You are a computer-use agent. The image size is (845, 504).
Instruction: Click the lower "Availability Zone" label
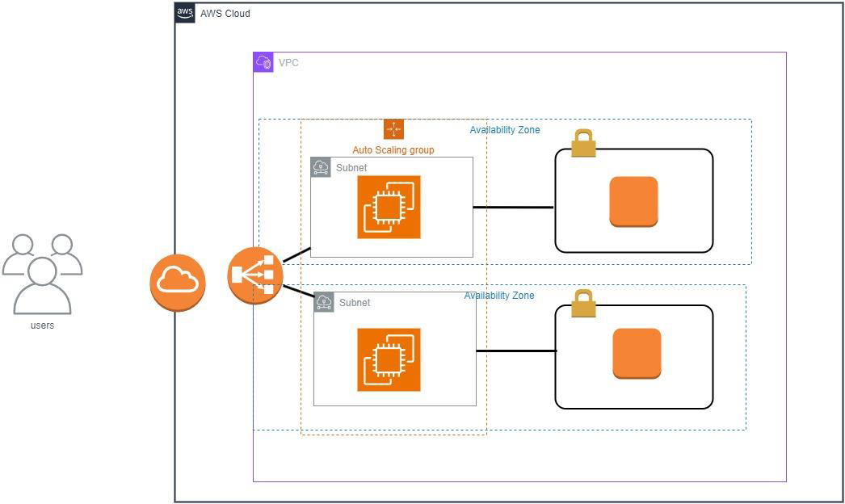click(x=499, y=296)
